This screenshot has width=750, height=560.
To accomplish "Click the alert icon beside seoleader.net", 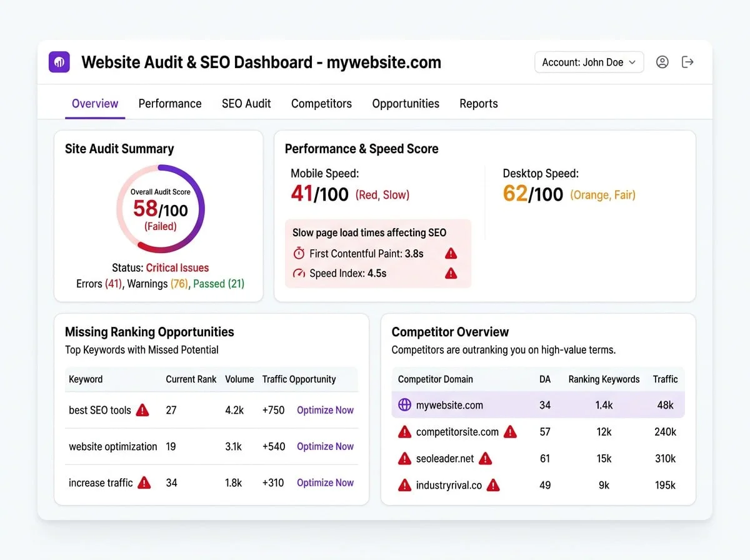I will point(404,458).
